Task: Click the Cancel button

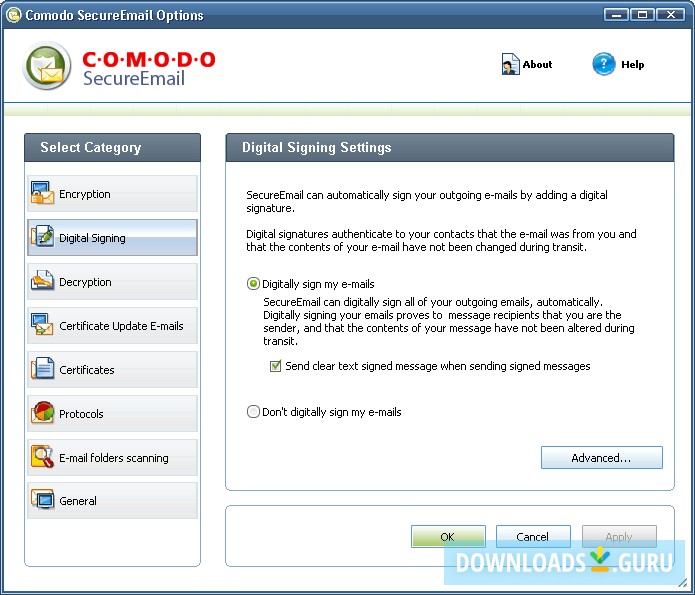Action: 533,536
